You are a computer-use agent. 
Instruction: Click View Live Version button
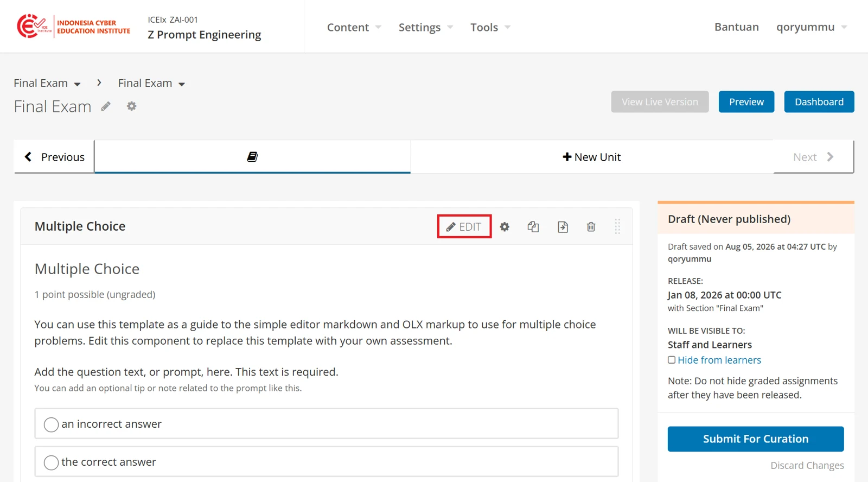tap(660, 102)
